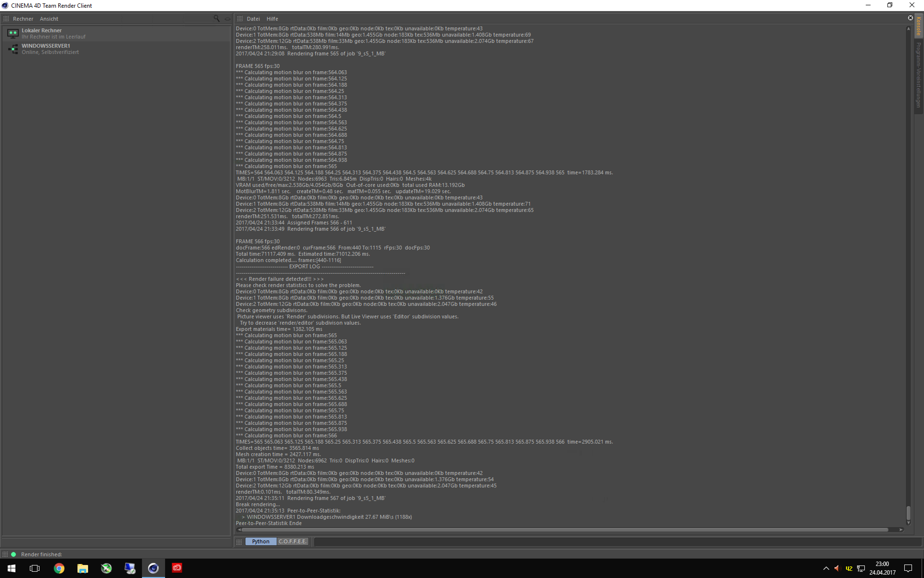
Task: Close the console panel with X icon
Action: [910, 18]
